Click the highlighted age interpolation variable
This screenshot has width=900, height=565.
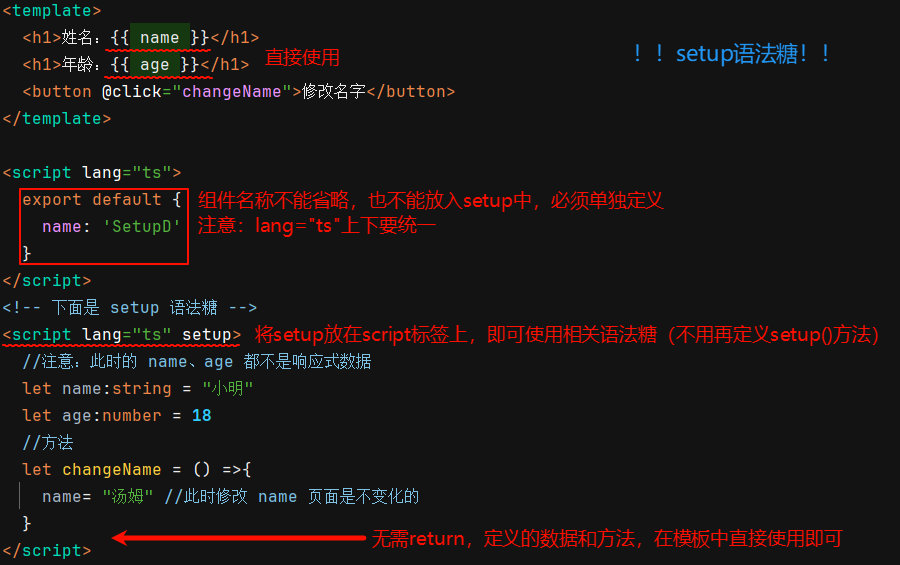click(154, 65)
